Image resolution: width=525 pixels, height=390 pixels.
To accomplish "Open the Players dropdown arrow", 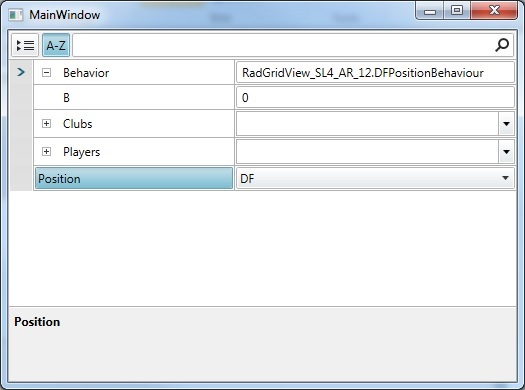I will pos(506,152).
